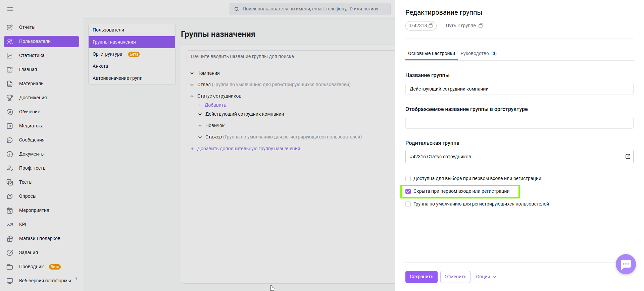Click the Задания checkmark icon
The height and width of the screenshot is (291, 644).
(x=10, y=252)
